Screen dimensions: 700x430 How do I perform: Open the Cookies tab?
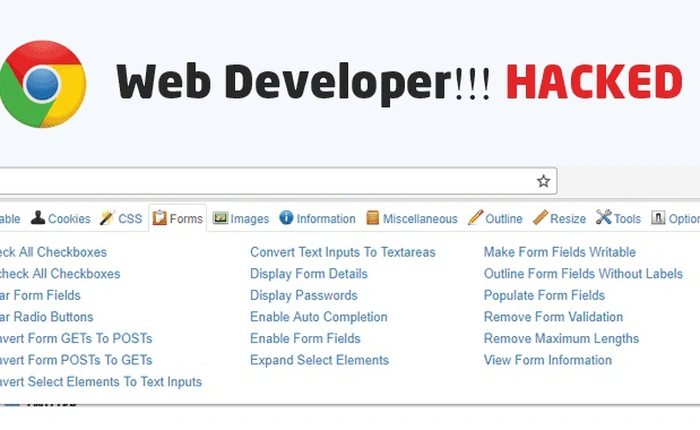pyautogui.click(x=69, y=219)
